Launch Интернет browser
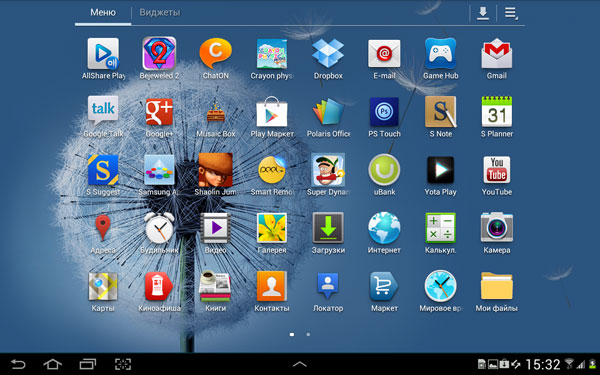The height and width of the screenshot is (375, 600). 384,228
